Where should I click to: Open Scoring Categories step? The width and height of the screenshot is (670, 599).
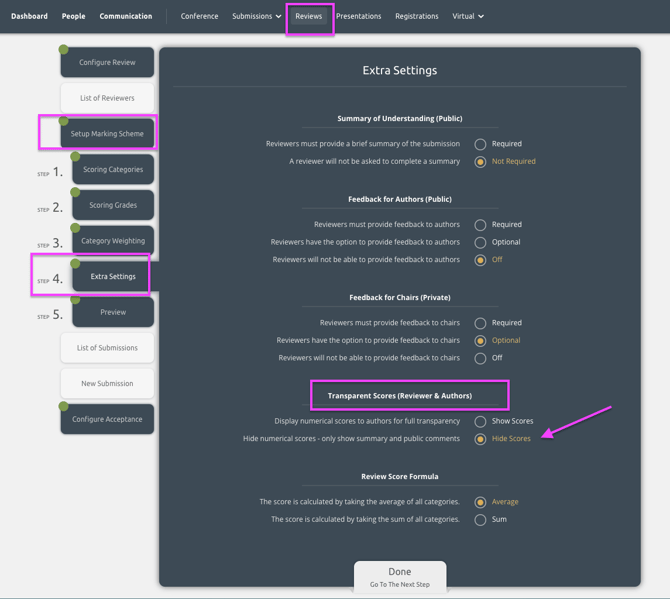coord(113,170)
